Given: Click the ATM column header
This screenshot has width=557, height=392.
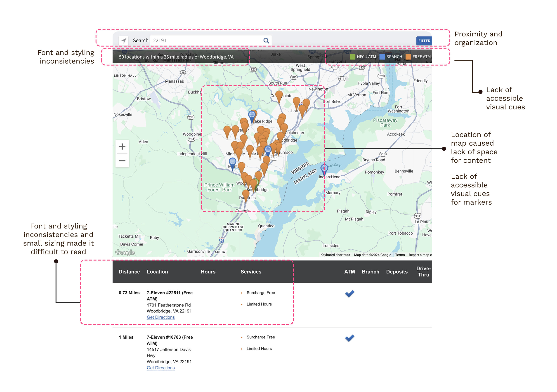Looking at the screenshot, I should tap(349, 272).
